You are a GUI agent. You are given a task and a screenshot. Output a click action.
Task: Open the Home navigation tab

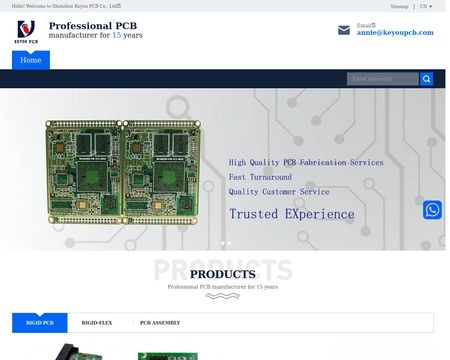pos(31,60)
